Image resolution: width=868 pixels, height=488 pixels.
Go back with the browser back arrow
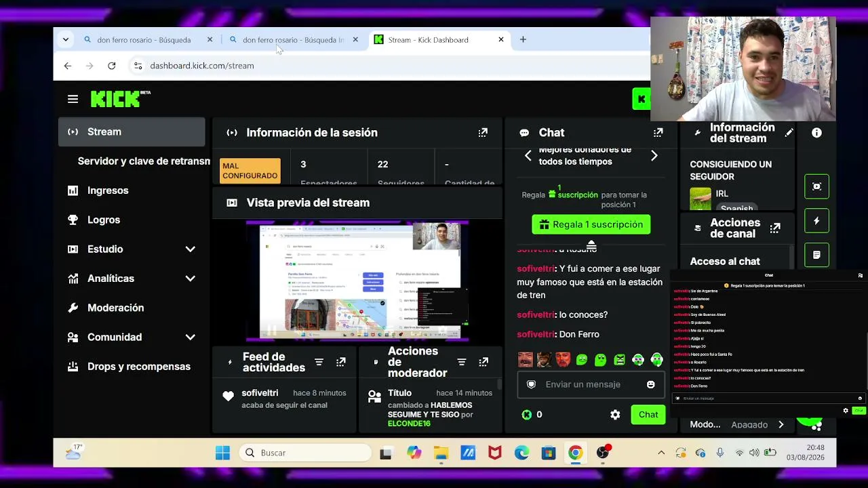coord(67,66)
